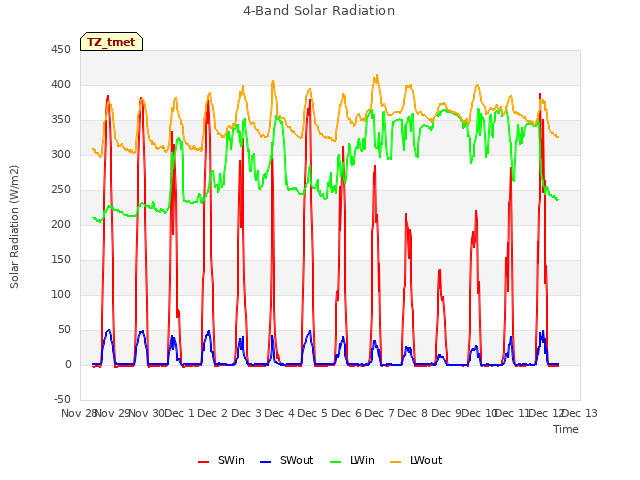Click the 400 y-axis tick label
The image size is (640, 480).
pyautogui.click(x=61, y=85)
